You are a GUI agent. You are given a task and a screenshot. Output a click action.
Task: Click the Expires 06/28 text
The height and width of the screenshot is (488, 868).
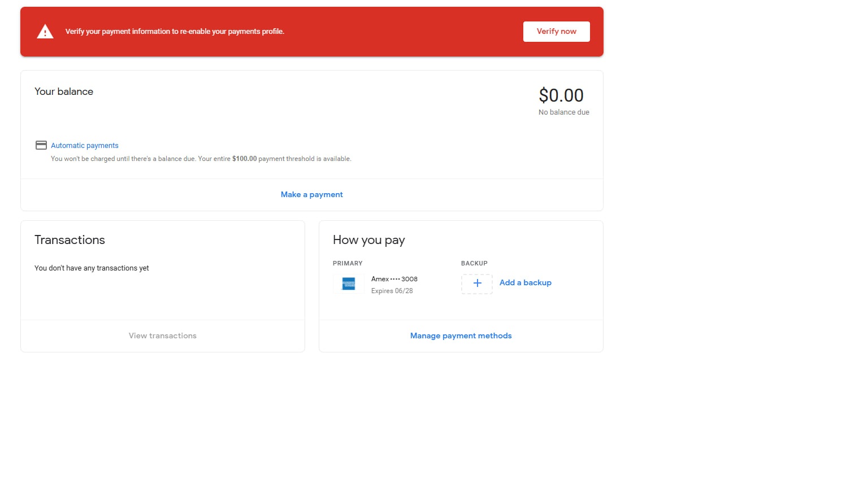[x=392, y=291]
